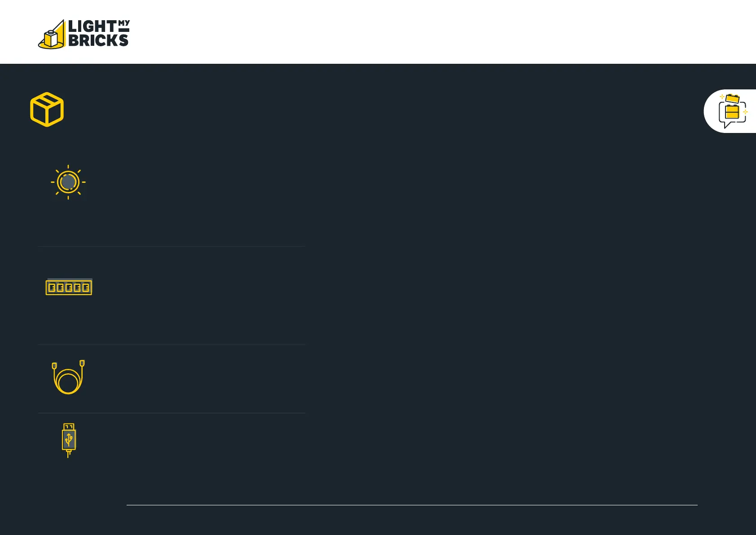Select the USB connector plug icon
The width and height of the screenshot is (756, 535).
point(69,440)
